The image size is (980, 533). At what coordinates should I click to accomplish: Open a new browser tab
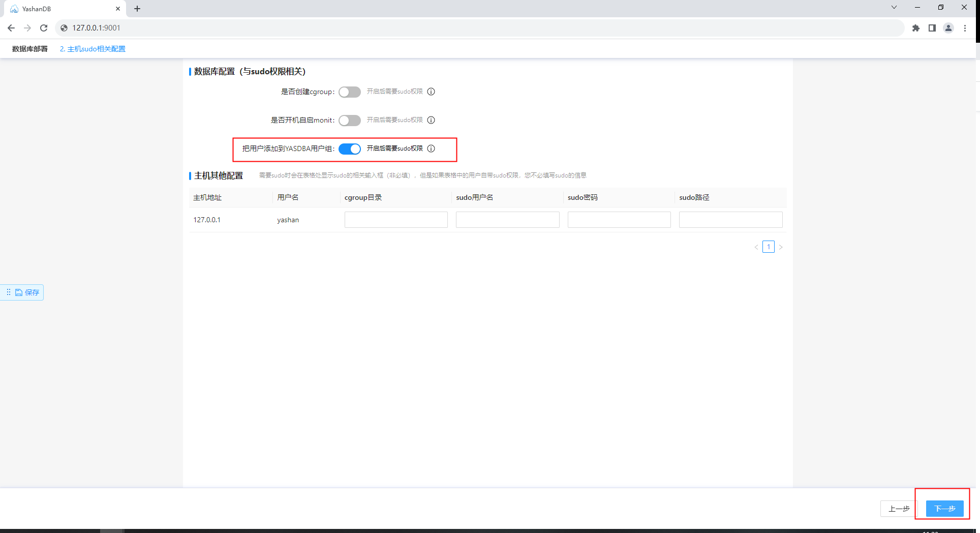[137, 9]
